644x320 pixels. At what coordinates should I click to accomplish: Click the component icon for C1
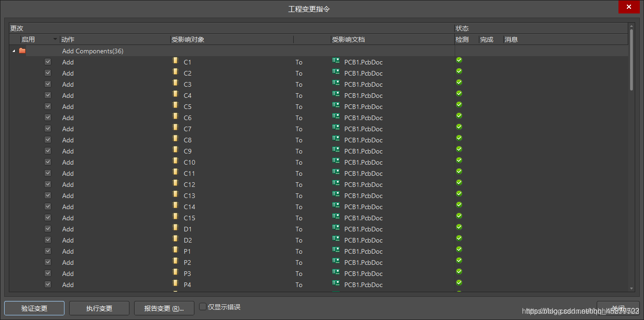[x=175, y=60]
